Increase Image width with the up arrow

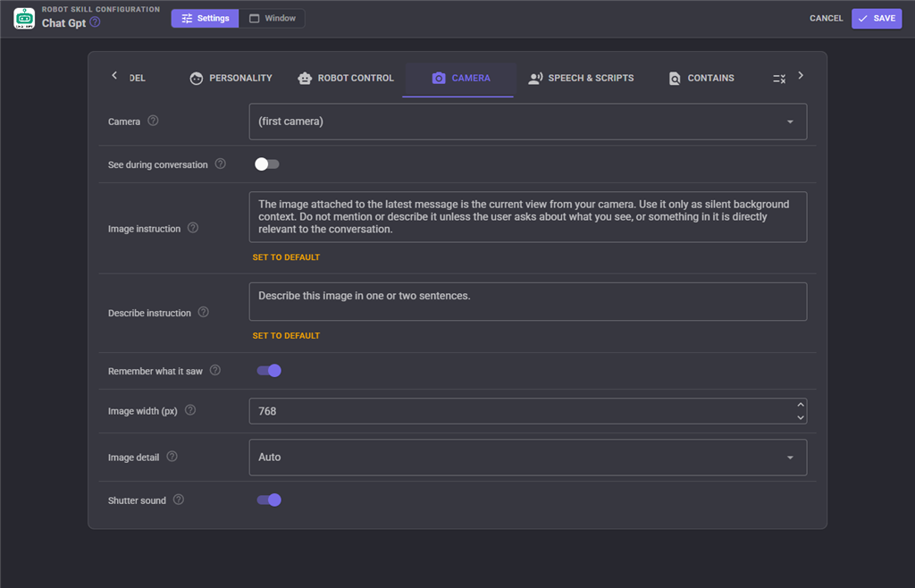pos(801,405)
